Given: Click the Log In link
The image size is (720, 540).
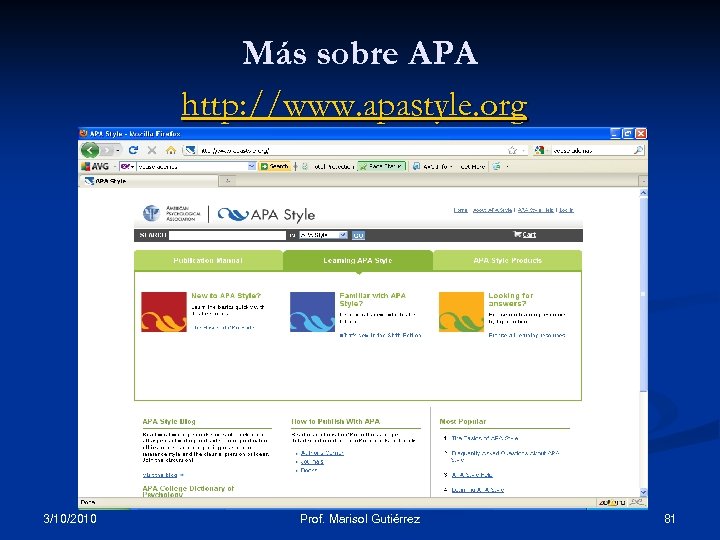Looking at the screenshot, I should [566, 210].
